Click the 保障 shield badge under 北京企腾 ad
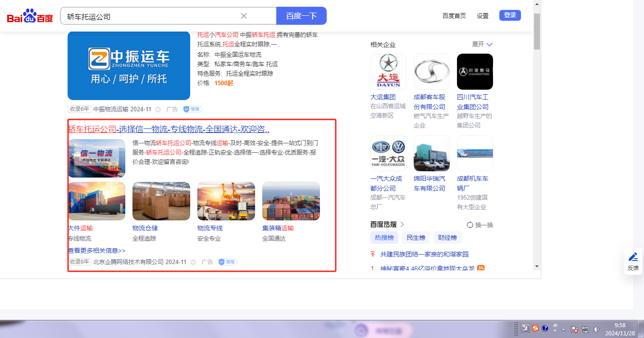644x338 pixels. tap(228, 262)
